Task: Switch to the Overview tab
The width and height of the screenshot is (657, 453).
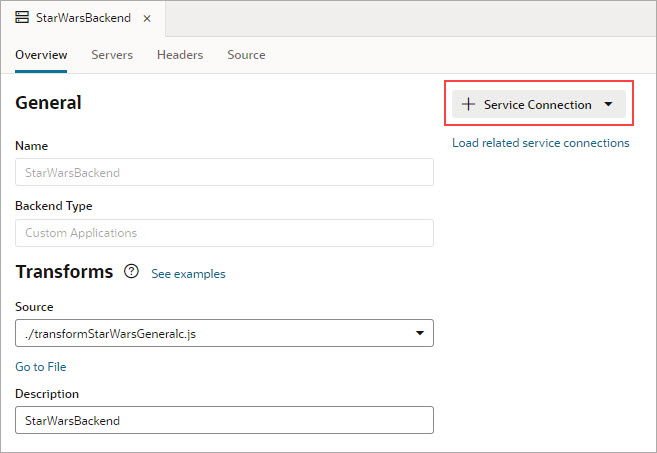Action: click(41, 55)
